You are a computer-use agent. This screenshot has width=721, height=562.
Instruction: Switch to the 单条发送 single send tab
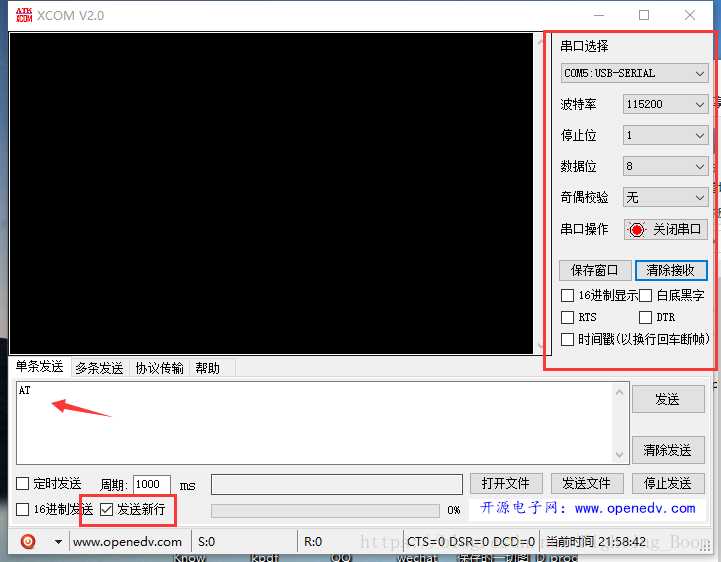click(x=40, y=367)
